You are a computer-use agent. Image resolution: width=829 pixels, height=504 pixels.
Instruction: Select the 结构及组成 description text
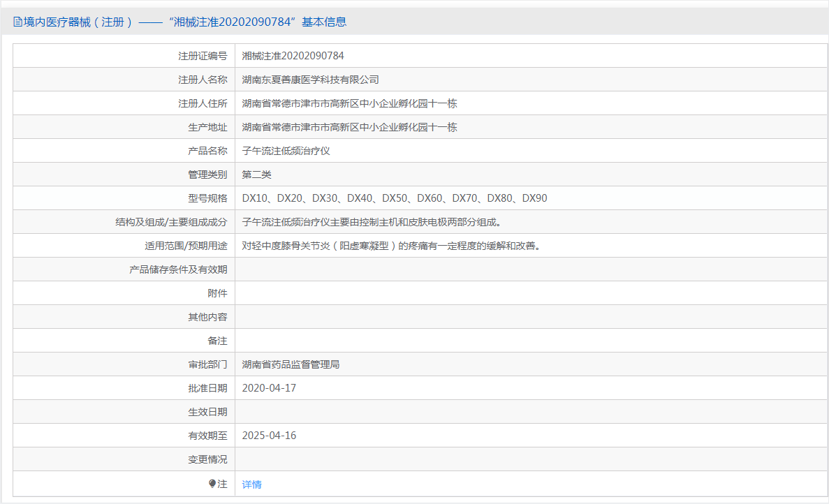pyautogui.click(x=372, y=222)
